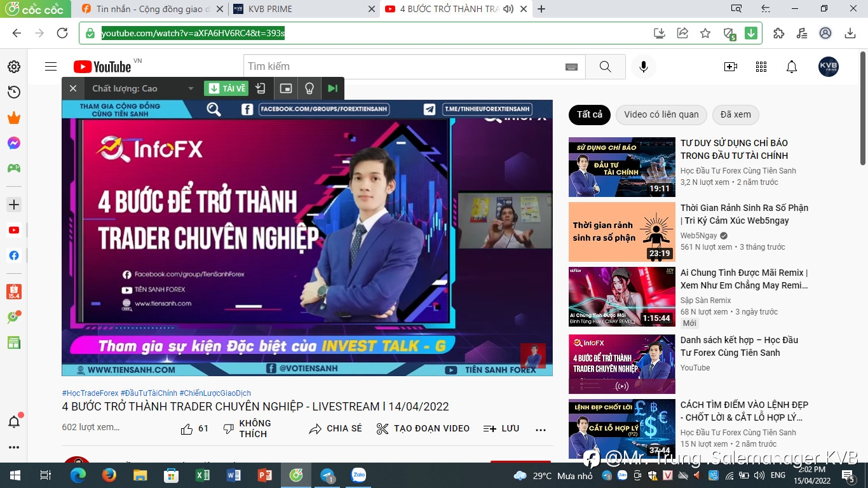Open a new browser tab
The height and width of the screenshot is (488, 868).
point(541,9)
